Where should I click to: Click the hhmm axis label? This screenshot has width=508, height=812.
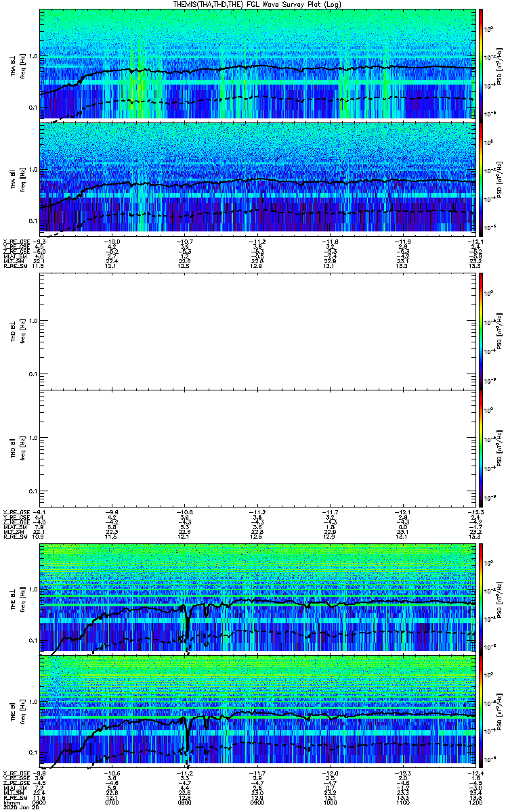(x=11, y=802)
